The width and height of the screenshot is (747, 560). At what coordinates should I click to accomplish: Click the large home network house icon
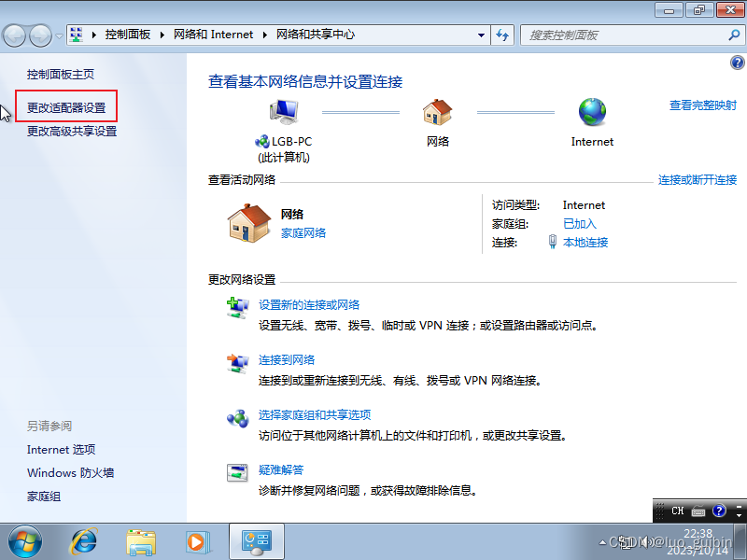point(248,223)
